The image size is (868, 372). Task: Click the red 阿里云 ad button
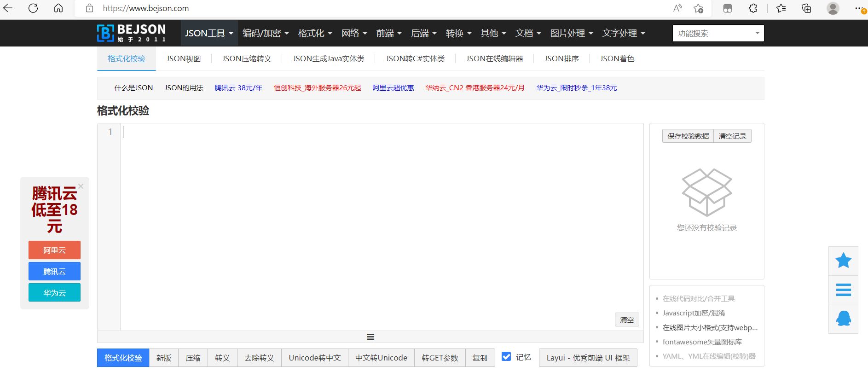tap(54, 250)
